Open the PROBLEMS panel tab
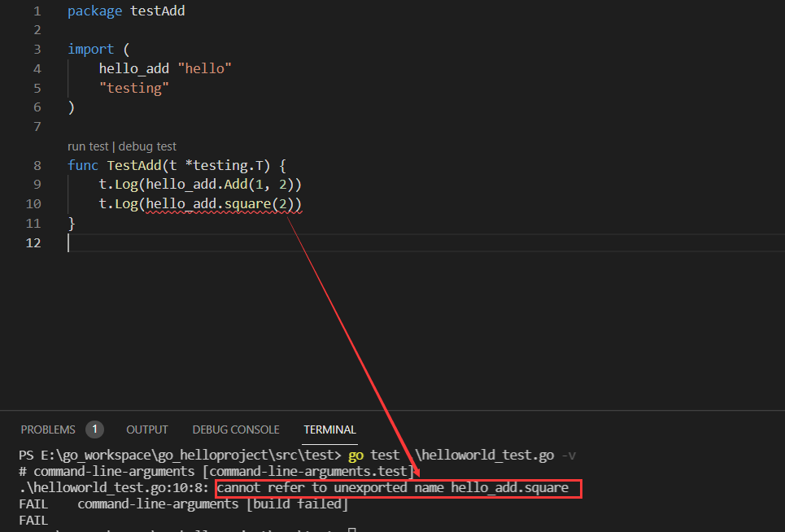Screen dimensions: 785x532 point(48,430)
